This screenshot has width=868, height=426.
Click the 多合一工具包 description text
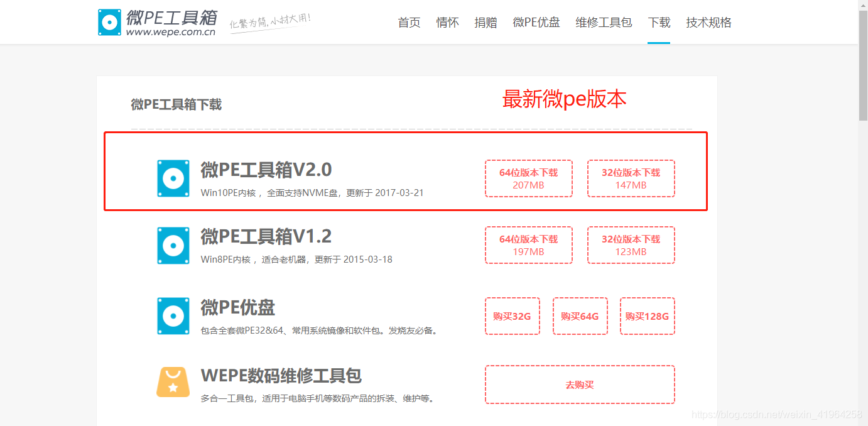coord(318,398)
